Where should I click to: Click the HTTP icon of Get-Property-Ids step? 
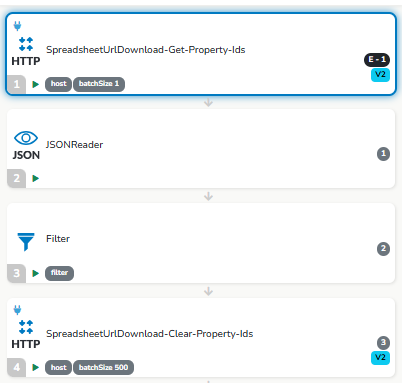26,52
